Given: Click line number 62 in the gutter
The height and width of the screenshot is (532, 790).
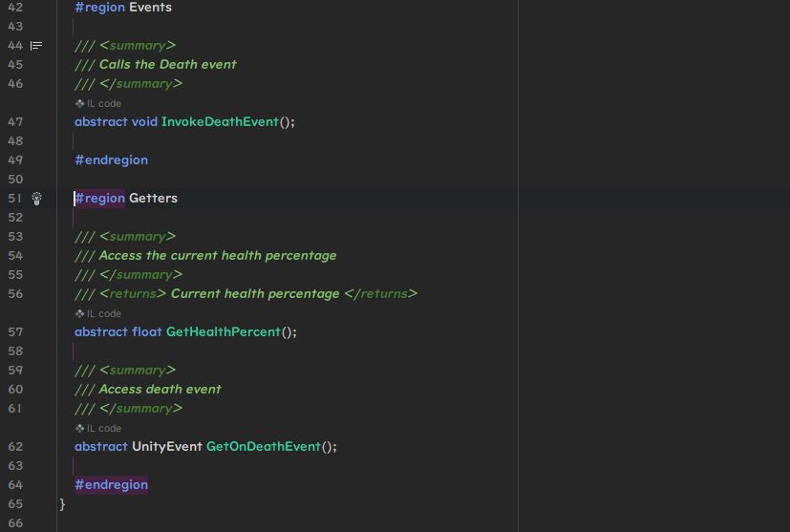Looking at the screenshot, I should 15,446.
